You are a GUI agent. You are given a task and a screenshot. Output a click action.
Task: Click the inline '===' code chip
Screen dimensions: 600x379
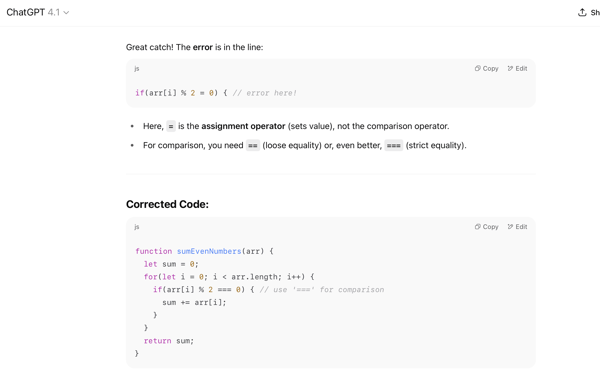point(393,145)
